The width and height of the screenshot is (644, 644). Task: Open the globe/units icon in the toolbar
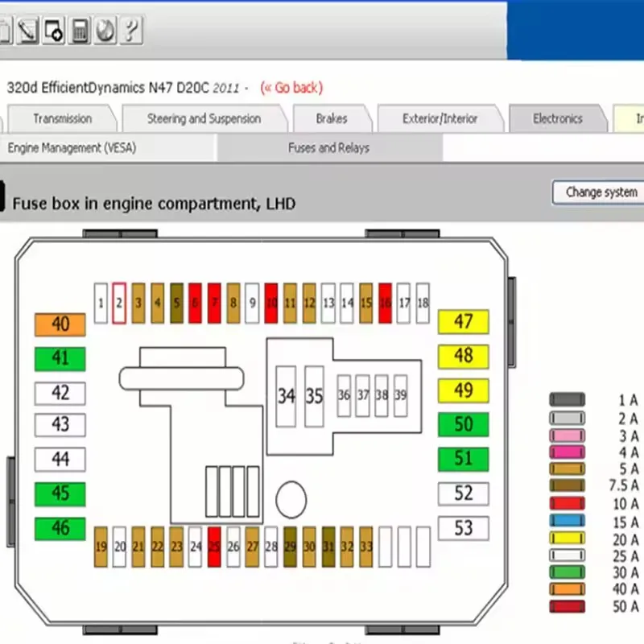[x=104, y=32]
